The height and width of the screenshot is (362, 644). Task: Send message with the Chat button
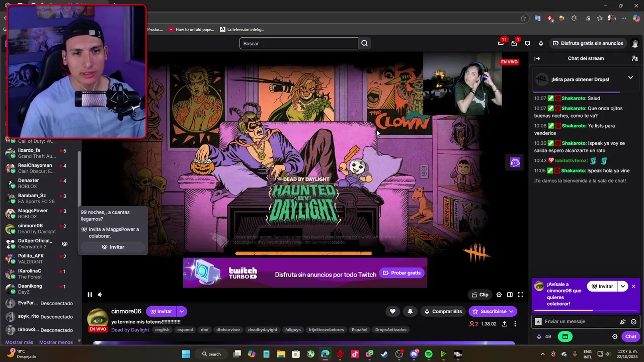[x=631, y=336]
